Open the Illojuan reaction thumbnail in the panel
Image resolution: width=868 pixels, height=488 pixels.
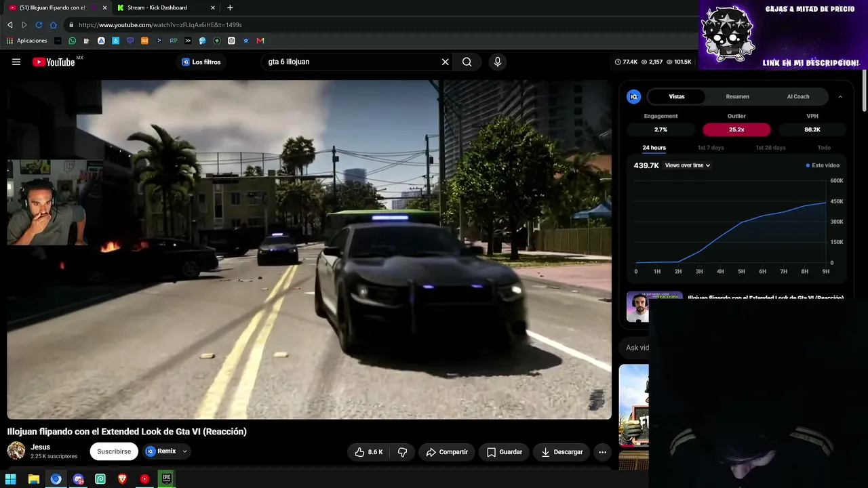pyautogui.click(x=637, y=307)
